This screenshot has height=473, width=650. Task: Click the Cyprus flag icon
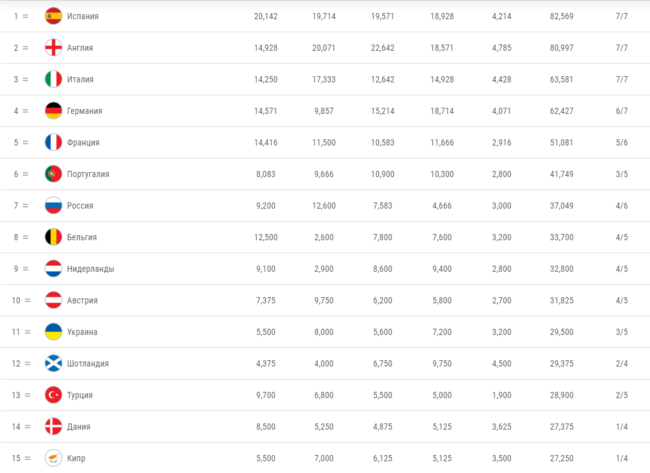[53, 458]
